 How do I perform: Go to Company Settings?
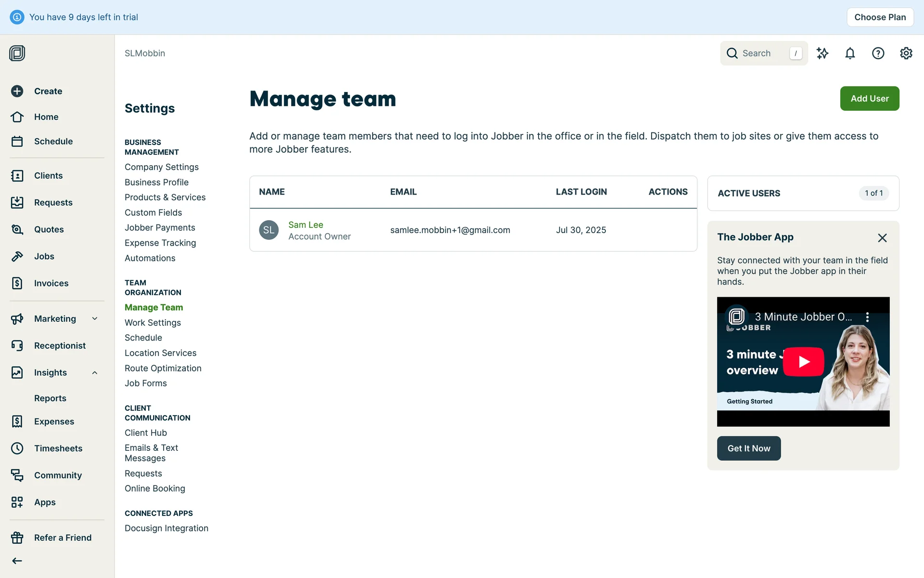pos(161,167)
